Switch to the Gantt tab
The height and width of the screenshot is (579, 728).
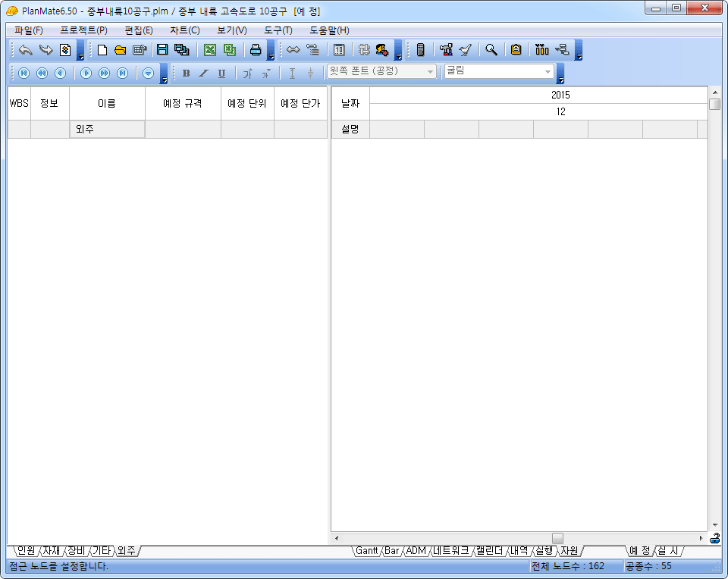click(366, 551)
